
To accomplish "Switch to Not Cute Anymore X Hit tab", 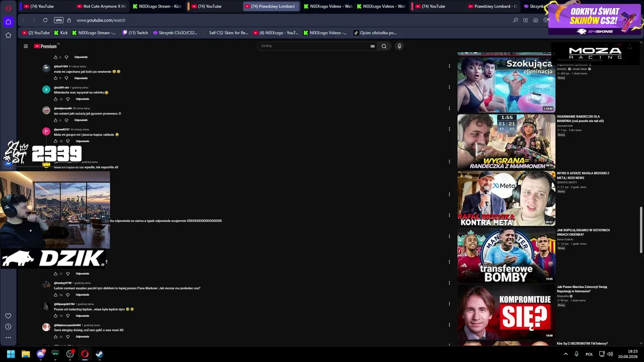I will click(101, 7).
